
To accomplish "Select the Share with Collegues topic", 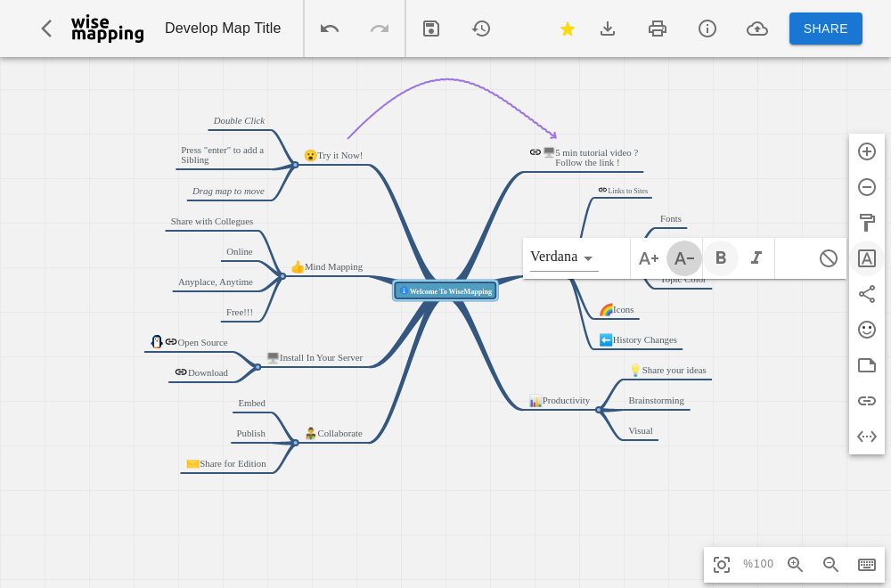I will [x=212, y=221].
